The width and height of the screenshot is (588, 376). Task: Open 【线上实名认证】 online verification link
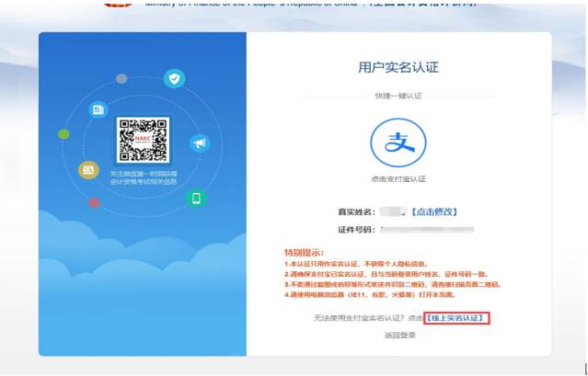pos(456,318)
